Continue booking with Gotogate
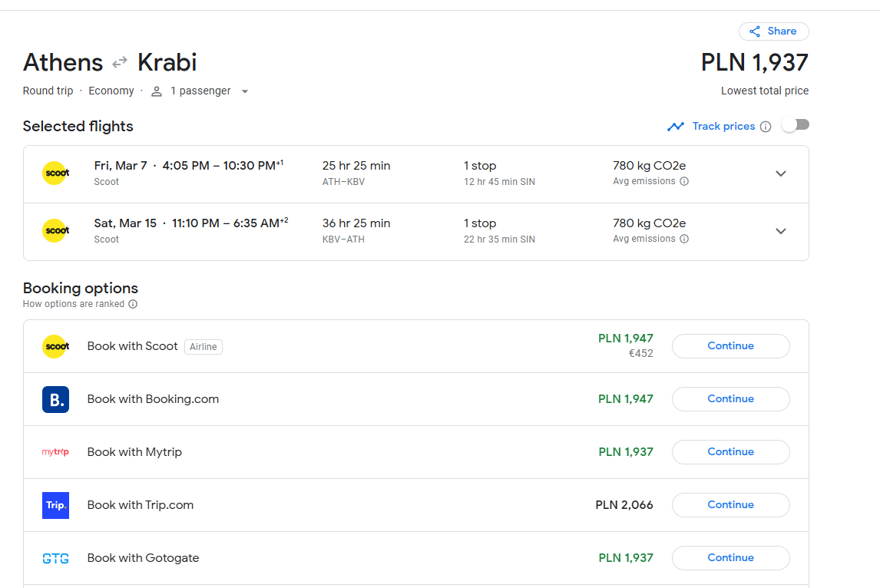Viewport: 880px width, 588px height. [731, 558]
